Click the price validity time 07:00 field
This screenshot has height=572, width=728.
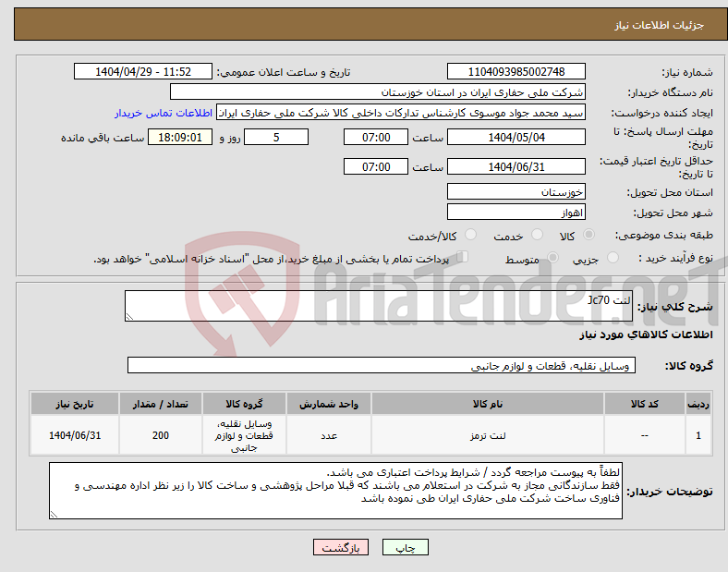point(376,166)
